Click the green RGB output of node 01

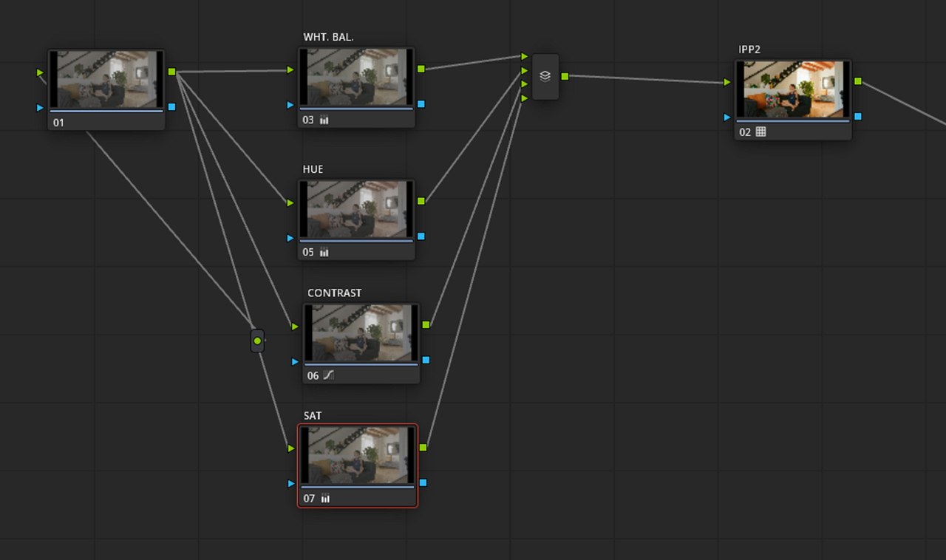[171, 72]
